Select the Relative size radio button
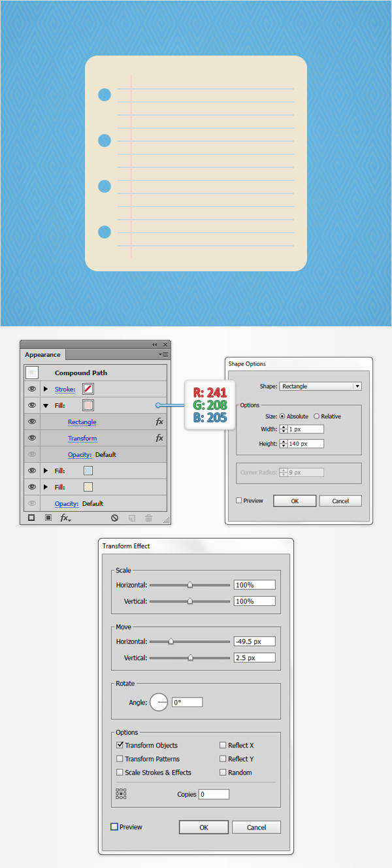 (317, 416)
